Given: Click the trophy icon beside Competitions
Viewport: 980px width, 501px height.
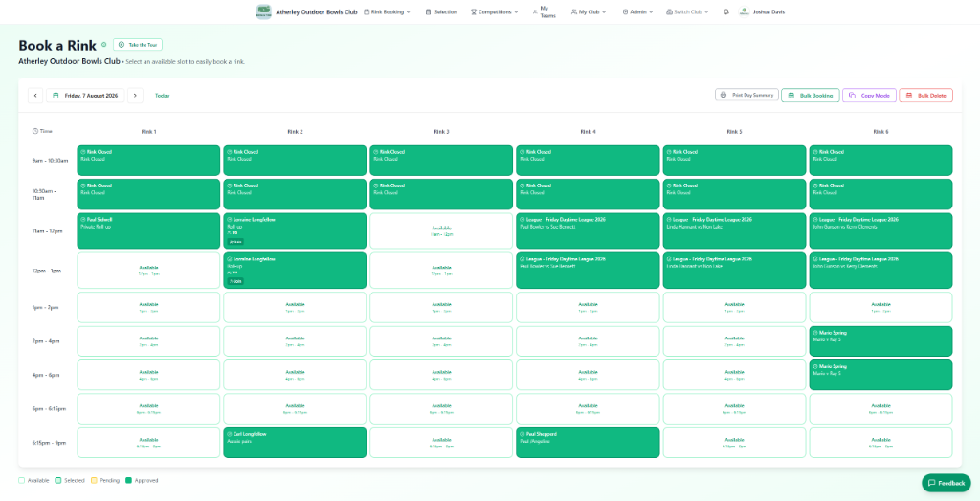Looking at the screenshot, I should pyautogui.click(x=474, y=11).
